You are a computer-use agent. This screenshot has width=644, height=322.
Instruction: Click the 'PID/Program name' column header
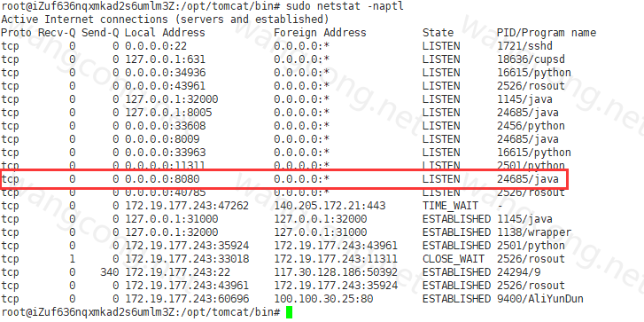click(547, 33)
